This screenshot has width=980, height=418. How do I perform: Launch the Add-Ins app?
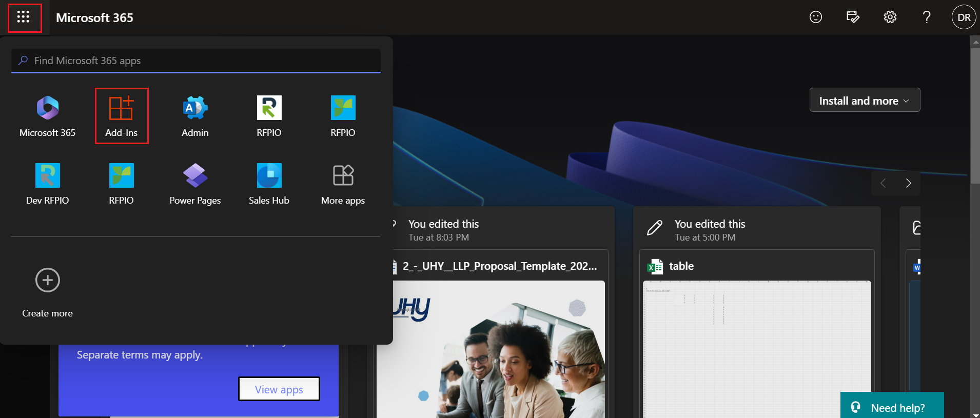tap(122, 116)
